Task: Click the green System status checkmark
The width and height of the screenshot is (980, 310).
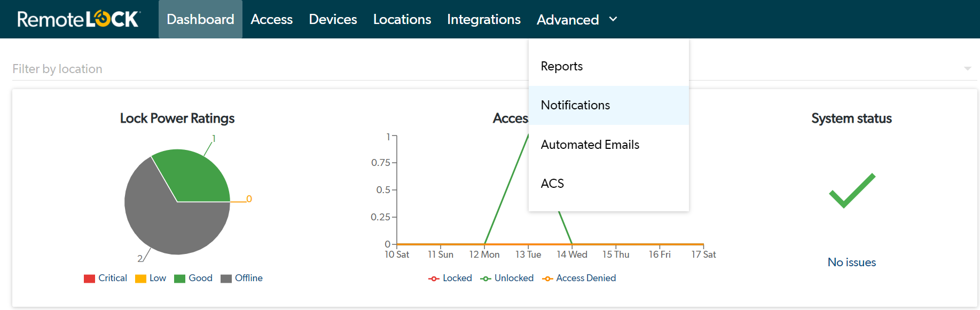Action: (852, 190)
